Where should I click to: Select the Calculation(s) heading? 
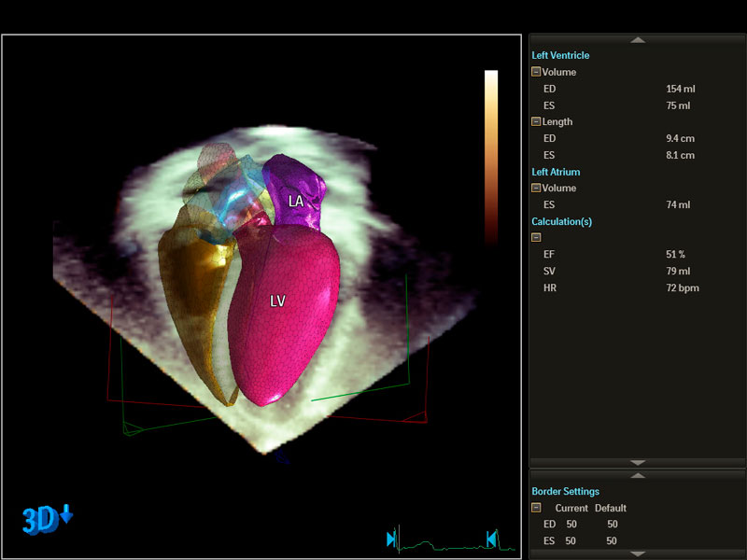pyautogui.click(x=562, y=221)
